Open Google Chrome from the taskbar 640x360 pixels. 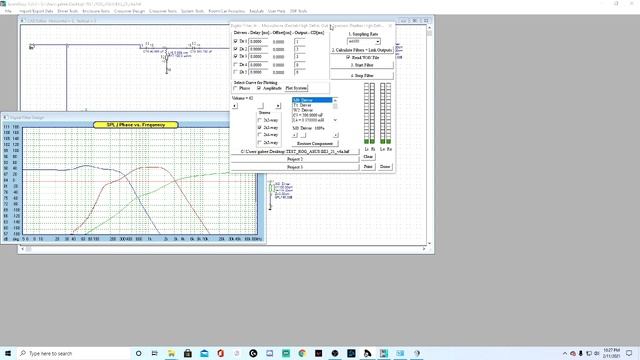click(x=302, y=353)
